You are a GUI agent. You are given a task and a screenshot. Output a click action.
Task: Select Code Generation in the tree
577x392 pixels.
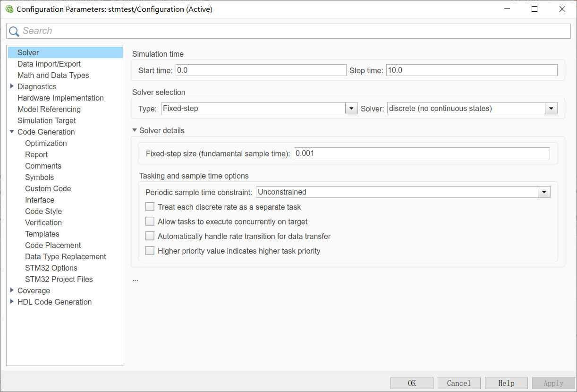pyautogui.click(x=46, y=132)
